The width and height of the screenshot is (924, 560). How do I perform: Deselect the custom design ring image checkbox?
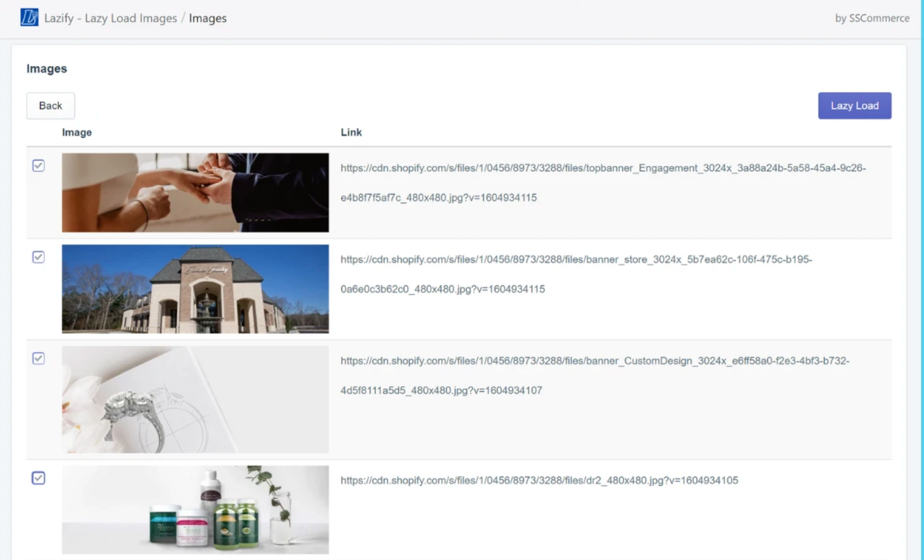pyautogui.click(x=38, y=358)
